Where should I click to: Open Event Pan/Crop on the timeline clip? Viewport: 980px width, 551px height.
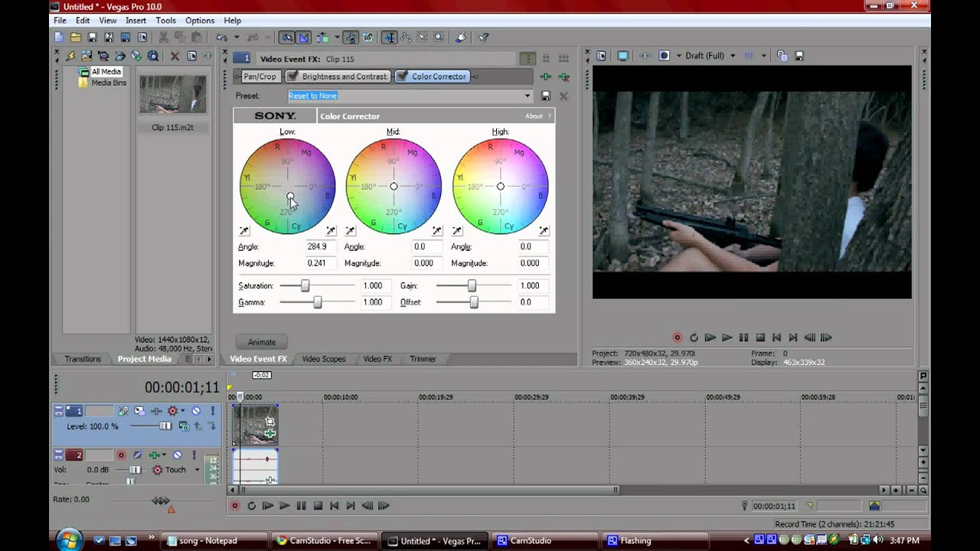click(x=270, y=422)
